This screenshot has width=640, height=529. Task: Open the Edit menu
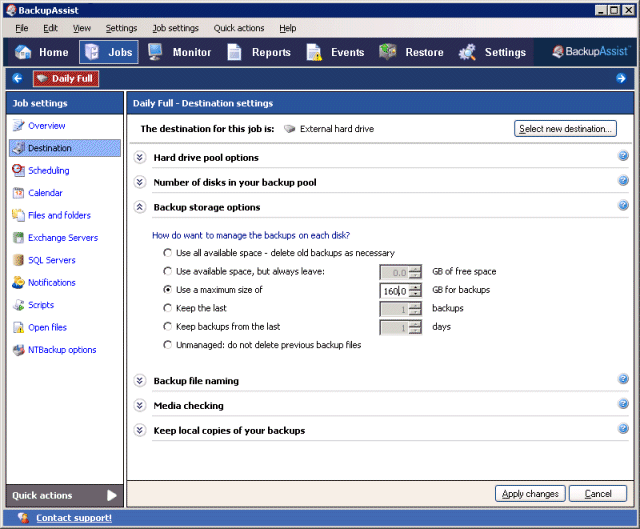pos(50,28)
